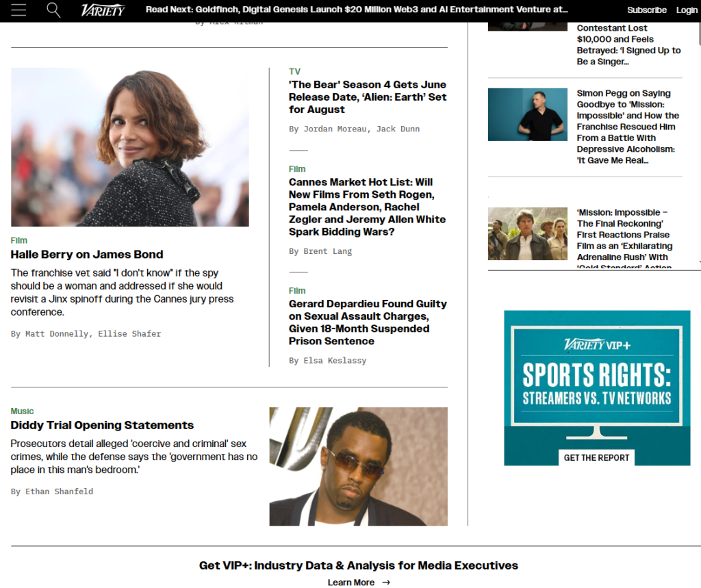Click the GET THE REPORT button
The height and width of the screenshot is (588, 701).
pyautogui.click(x=596, y=457)
